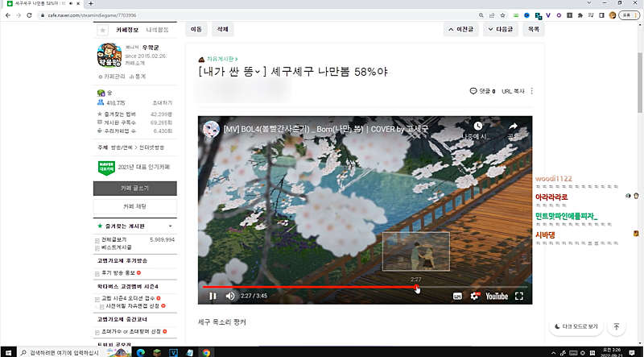Click the video title BOL4 cover link
Screen dimensions: 644x357
coord(326,129)
